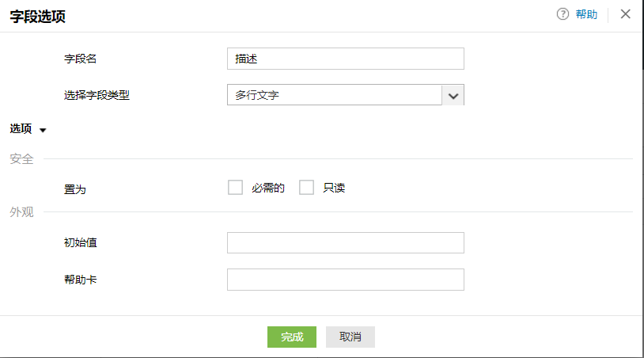Click the 选择字段类型 label
The height and width of the screenshot is (358, 644).
point(97,95)
